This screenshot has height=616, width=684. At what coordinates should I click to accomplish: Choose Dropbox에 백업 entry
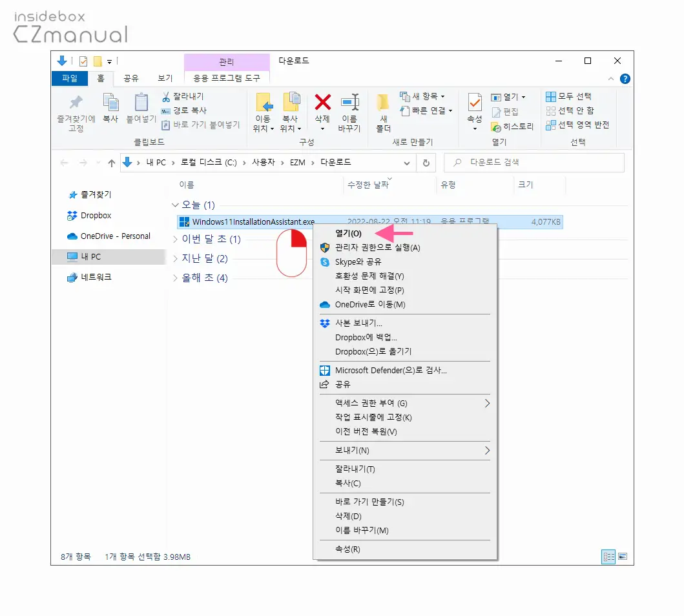coord(405,338)
